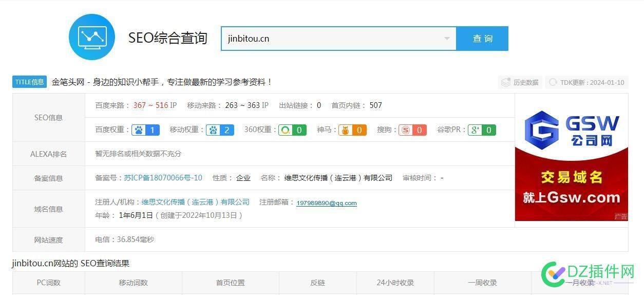Open the GSW 公司网 advertisement banner
Viewport: 644px width, 295px height.
571,157
